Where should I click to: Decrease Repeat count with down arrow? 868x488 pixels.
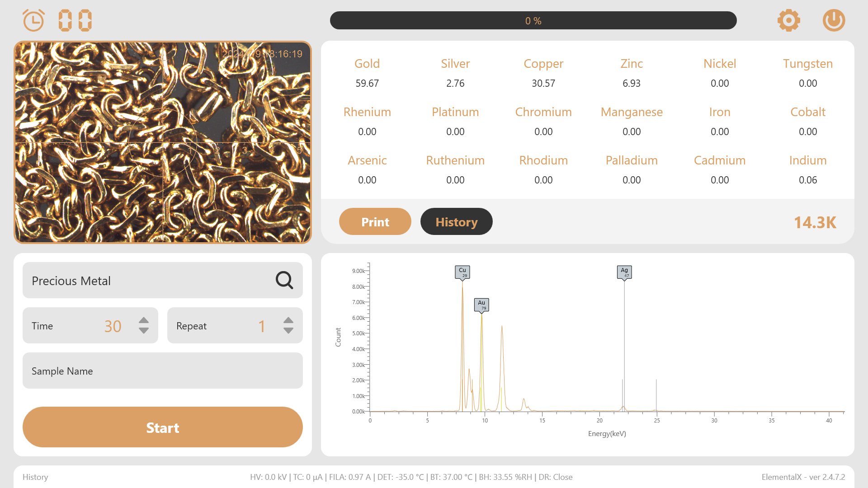pos(288,331)
